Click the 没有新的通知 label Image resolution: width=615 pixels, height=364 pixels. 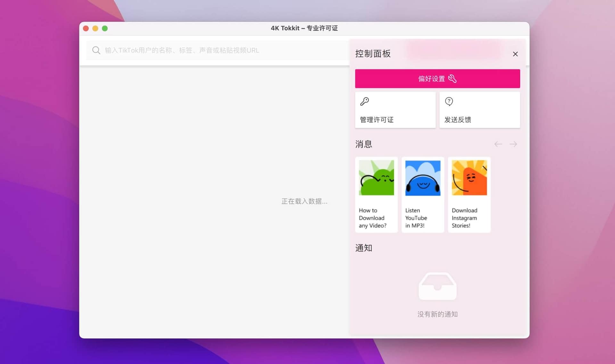coord(437,314)
